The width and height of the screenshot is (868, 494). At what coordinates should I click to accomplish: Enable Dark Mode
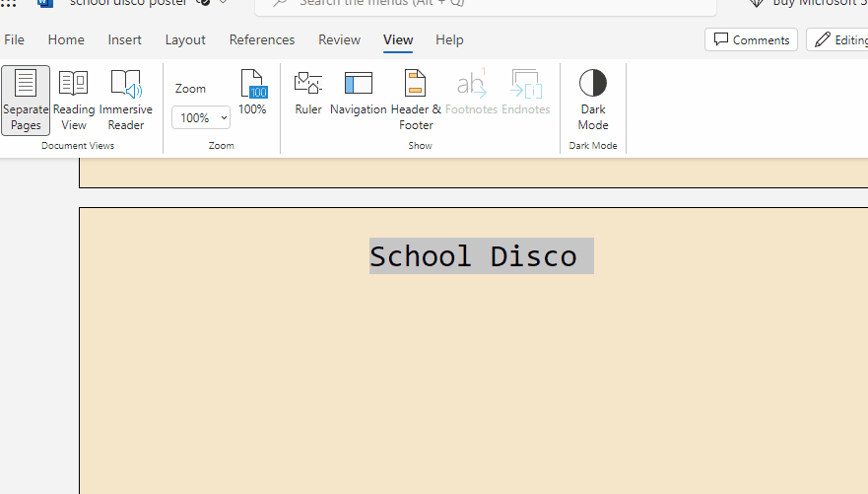tap(593, 100)
